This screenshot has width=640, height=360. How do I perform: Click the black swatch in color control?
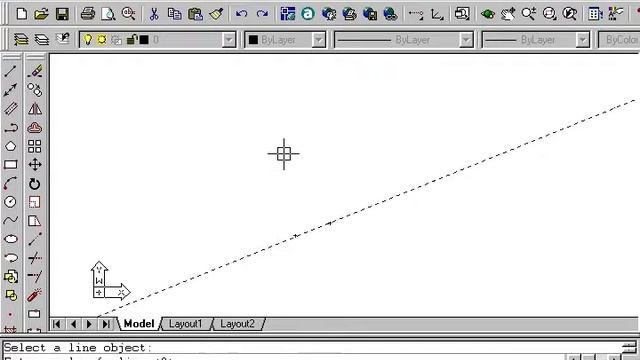[253, 40]
